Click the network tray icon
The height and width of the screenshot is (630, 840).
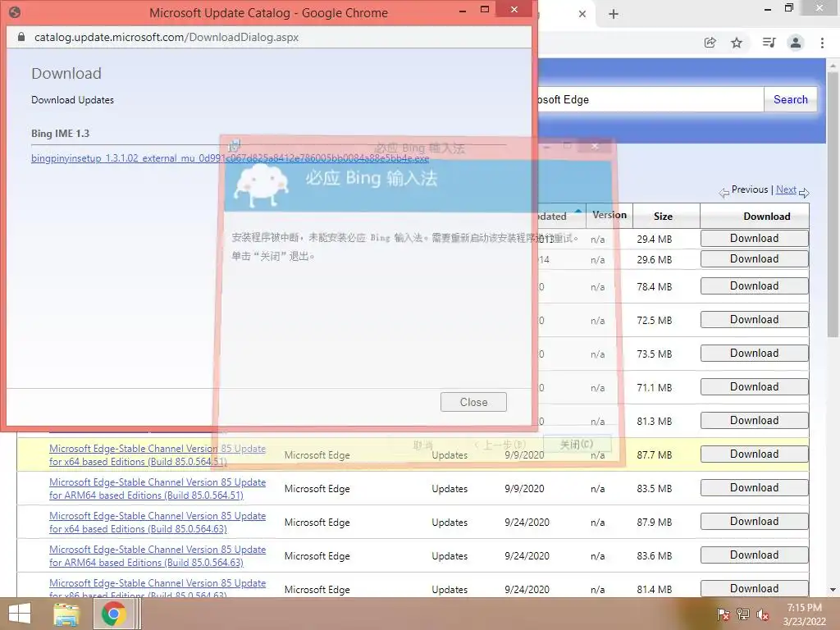click(x=743, y=614)
